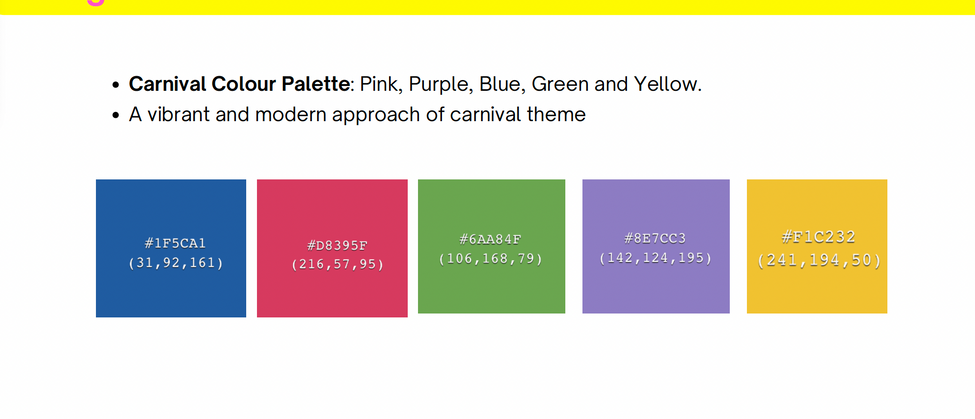Click the bullet point before "Carnival Colour Palette"
The width and height of the screenshot is (975, 419).
click(x=116, y=85)
